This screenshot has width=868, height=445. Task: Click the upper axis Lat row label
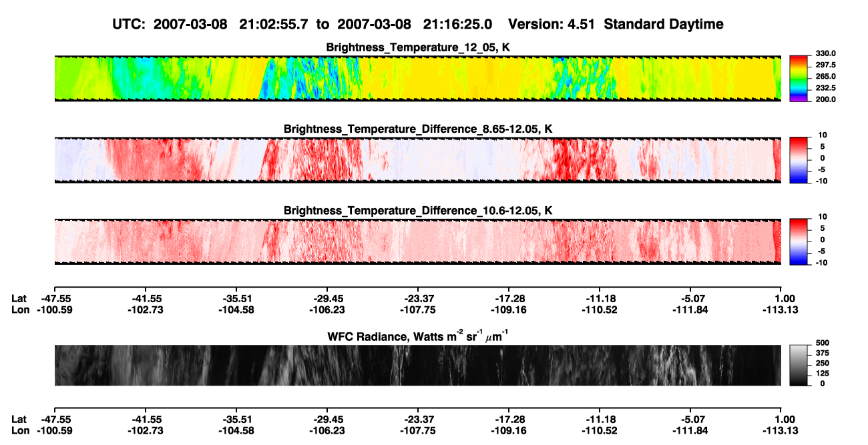tap(19, 298)
